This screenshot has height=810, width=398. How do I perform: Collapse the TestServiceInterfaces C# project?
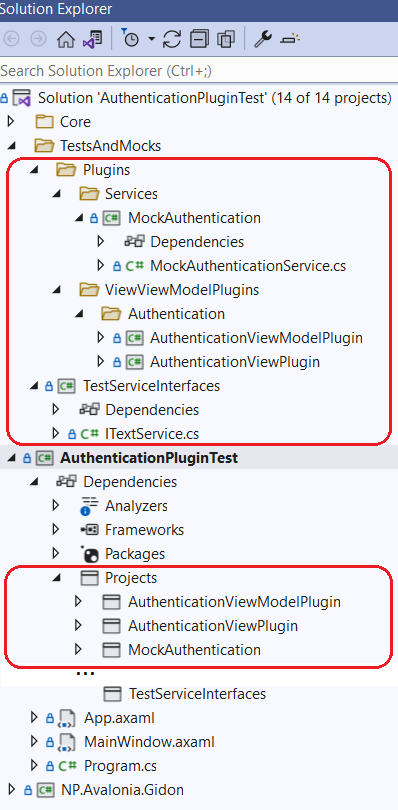(34, 386)
